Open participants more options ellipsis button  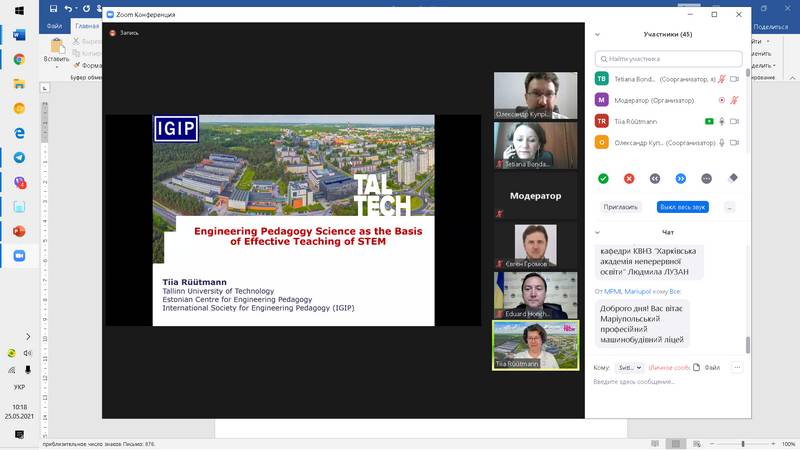[730, 208]
